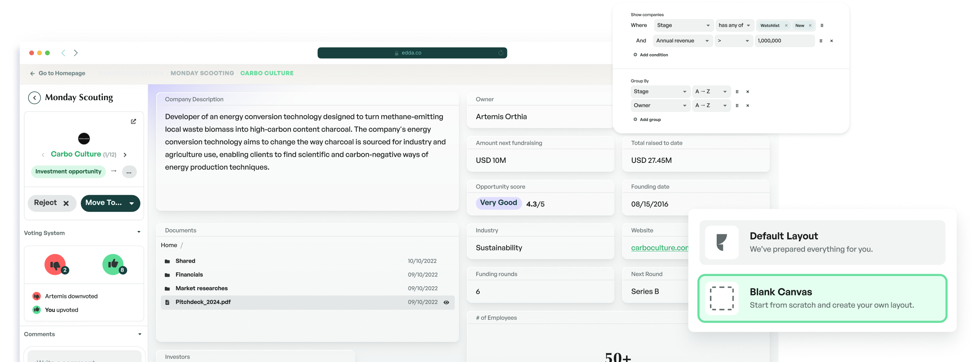Open sort order dropdown for Owner group
980x362 pixels.
[711, 105]
